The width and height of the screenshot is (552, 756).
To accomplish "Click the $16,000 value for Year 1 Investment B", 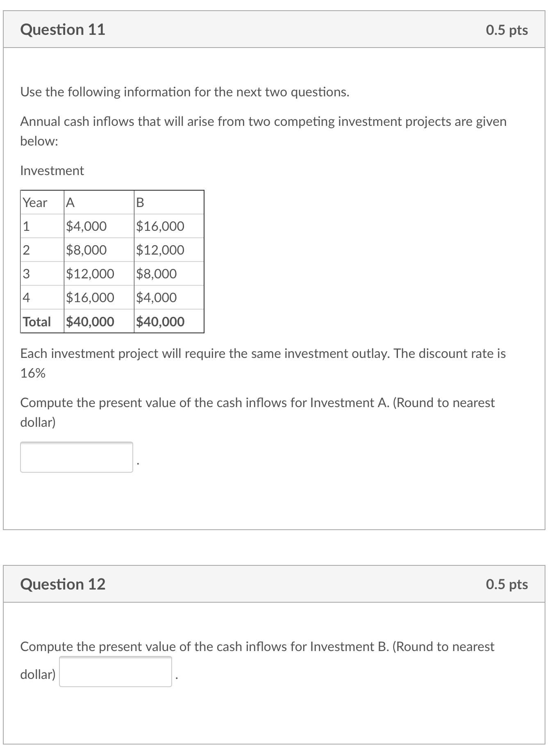I will coord(160,226).
